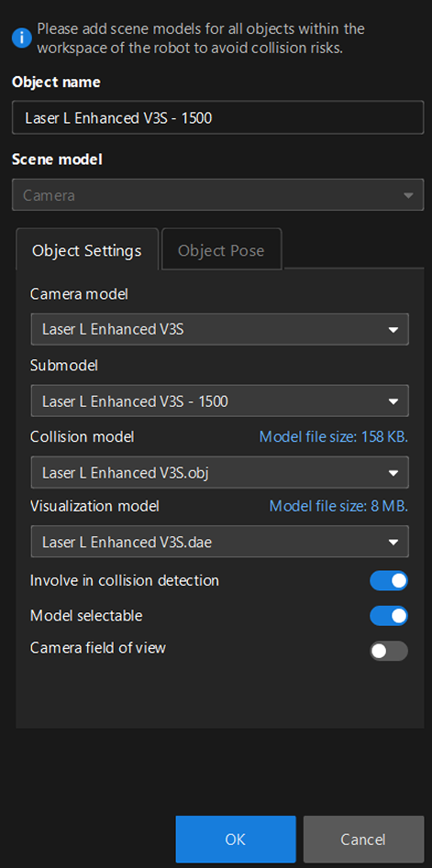This screenshot has width=432, height=868.
Task: Click the Collision model label
Action: (x=82, y=437)
